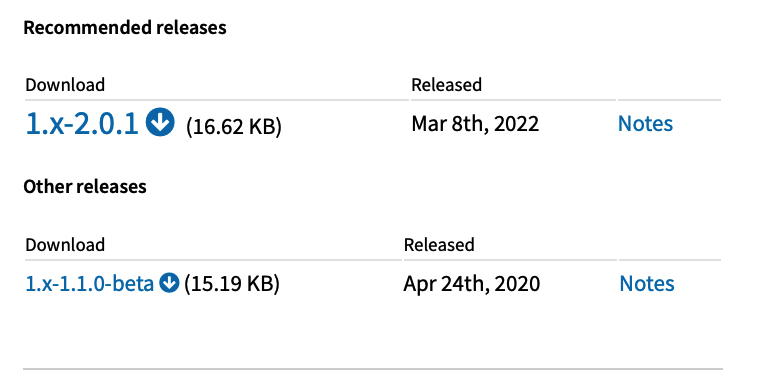Select Released column header under Recommended releases
The image size is (783, 384).
click(x=446, y=85)
